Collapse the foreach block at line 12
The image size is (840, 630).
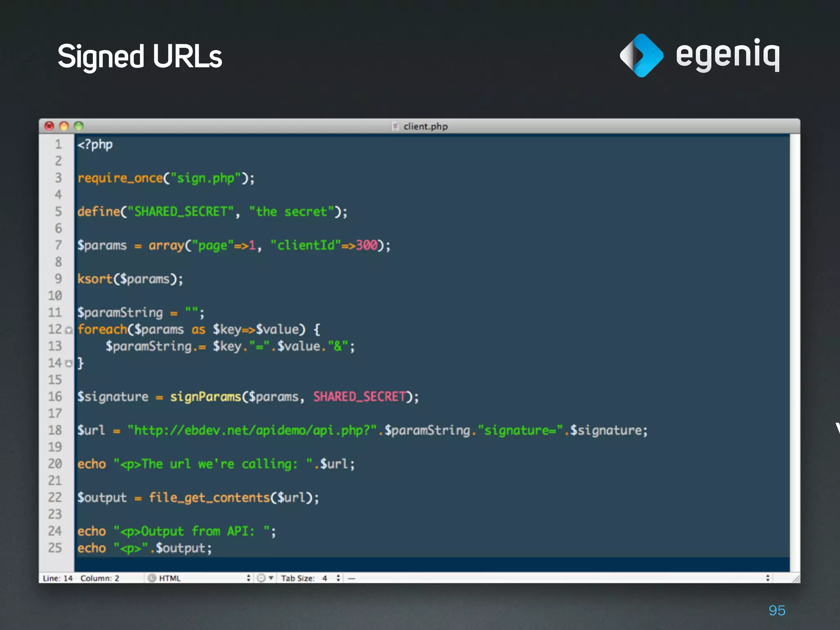69,330
